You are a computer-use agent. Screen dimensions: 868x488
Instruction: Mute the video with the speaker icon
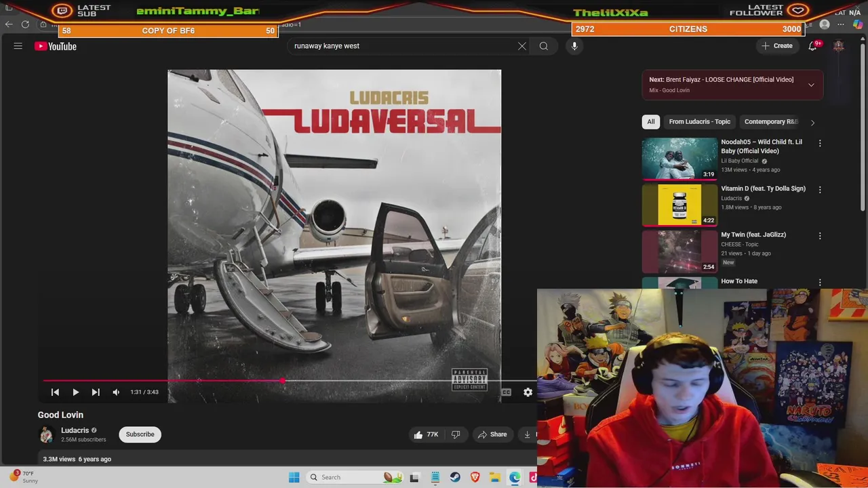(x=116, y=392)
